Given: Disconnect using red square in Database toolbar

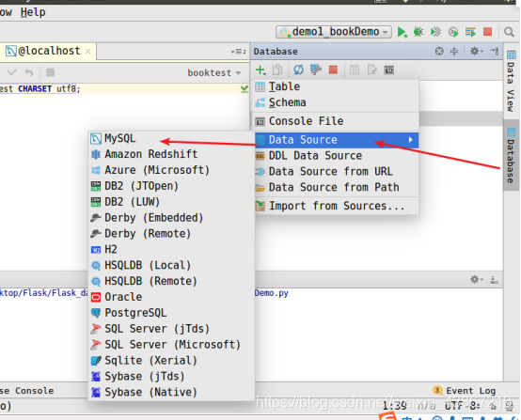Looking at the screenshot, I should [x=333, y=70].
